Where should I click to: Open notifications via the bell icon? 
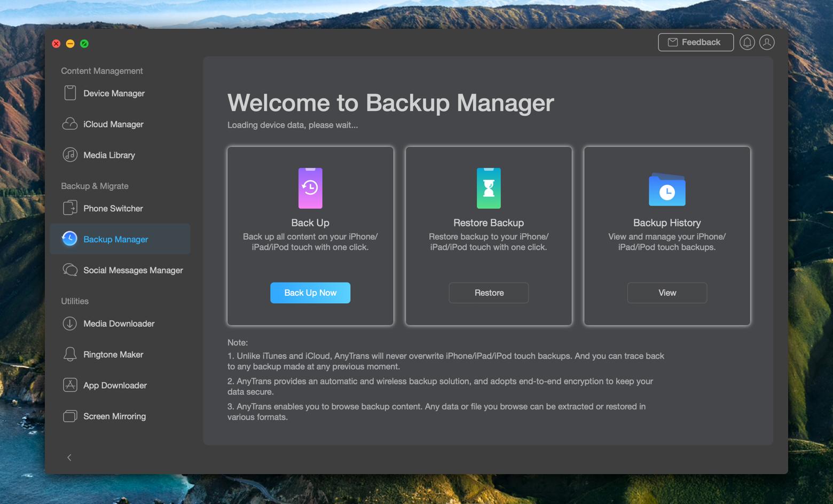click(x=747, y=42)
